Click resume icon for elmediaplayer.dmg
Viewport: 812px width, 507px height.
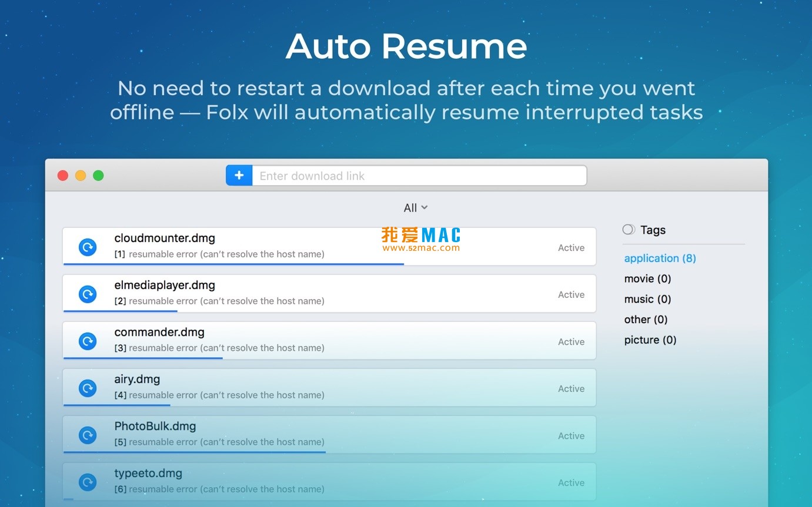click(x=88, y=294)
